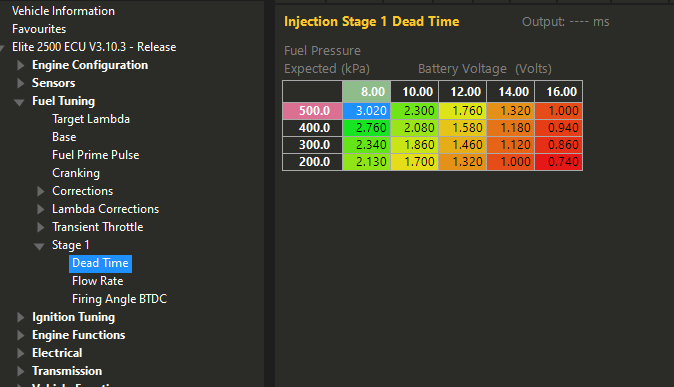Collapse the Fuel Tuning section
674x387 pixels.
pyautogui.click(x=19, y=102)
